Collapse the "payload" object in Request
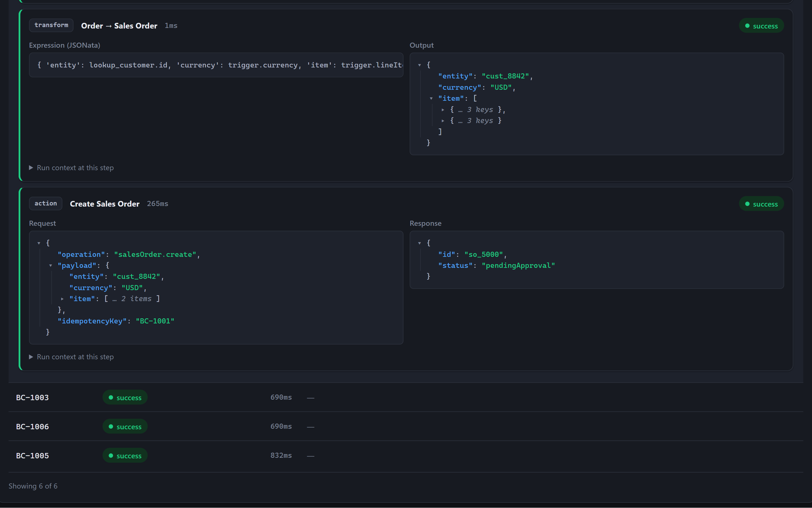 [x=51, y=265]
